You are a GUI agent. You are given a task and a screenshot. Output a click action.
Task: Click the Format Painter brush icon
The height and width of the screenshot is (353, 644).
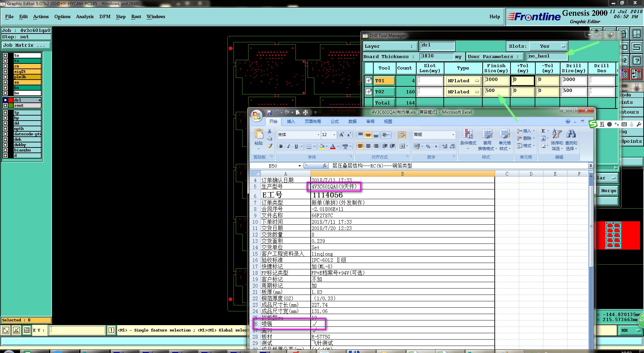[x=270, y=146]
